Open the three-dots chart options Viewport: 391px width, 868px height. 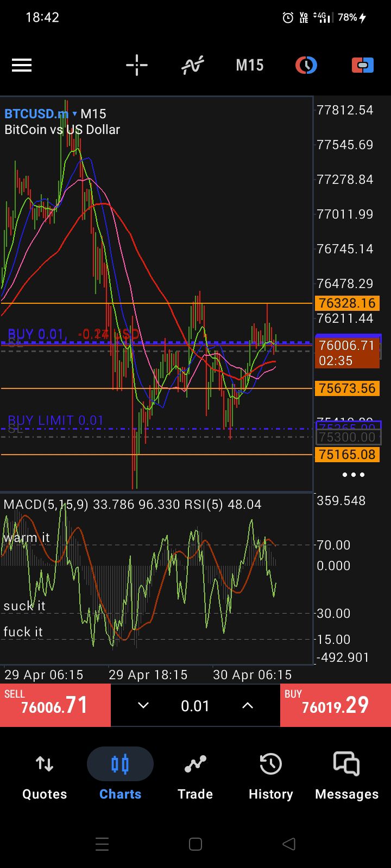[353, 475]
